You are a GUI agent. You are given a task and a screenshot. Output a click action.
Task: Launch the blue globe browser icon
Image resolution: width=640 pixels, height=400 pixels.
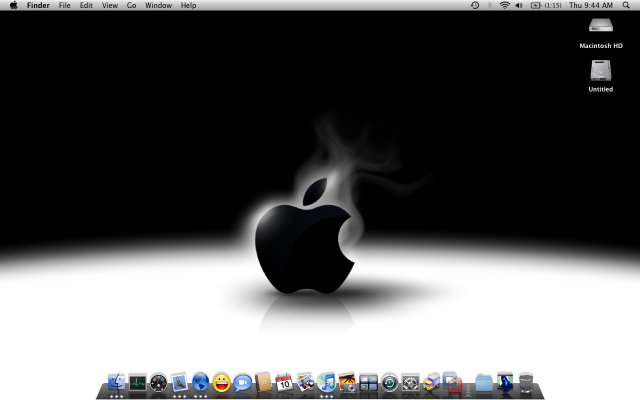tap(200, 383)
